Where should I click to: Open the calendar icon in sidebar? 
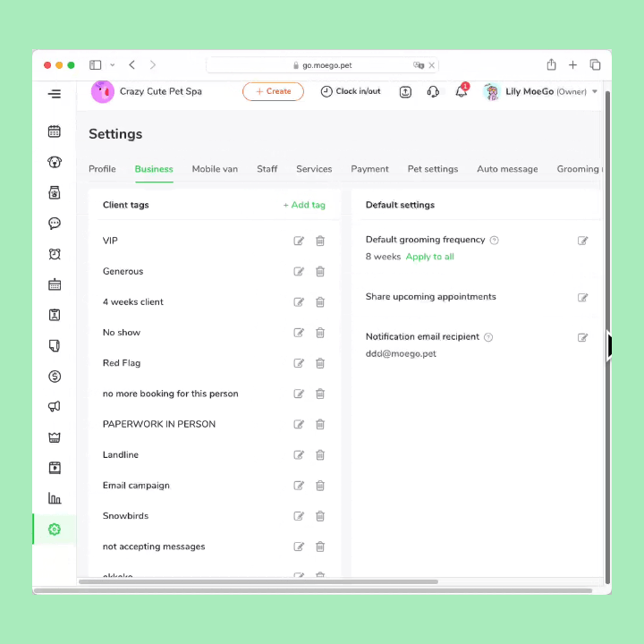coord(55,131)
